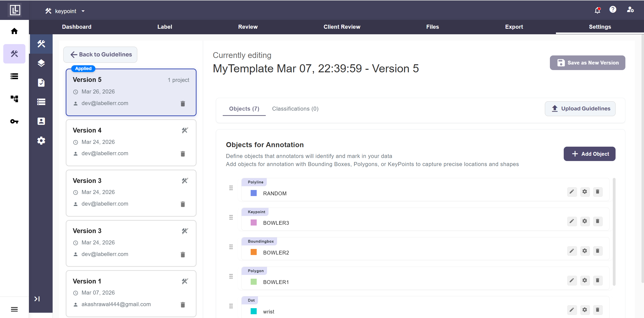Click Add Object button

pyautogui.click(x=589, y=154)
